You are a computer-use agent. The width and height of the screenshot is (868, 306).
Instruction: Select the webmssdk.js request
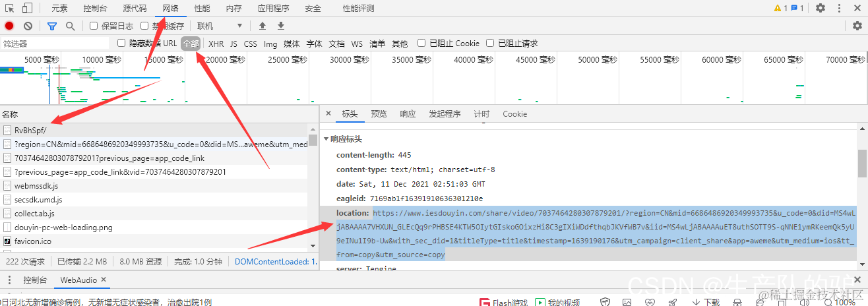[154, 185]
